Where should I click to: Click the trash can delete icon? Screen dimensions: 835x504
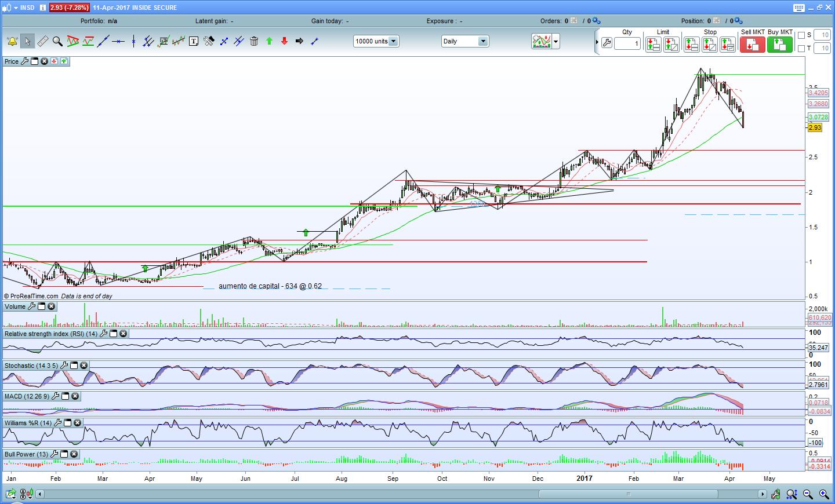(254, 41)
